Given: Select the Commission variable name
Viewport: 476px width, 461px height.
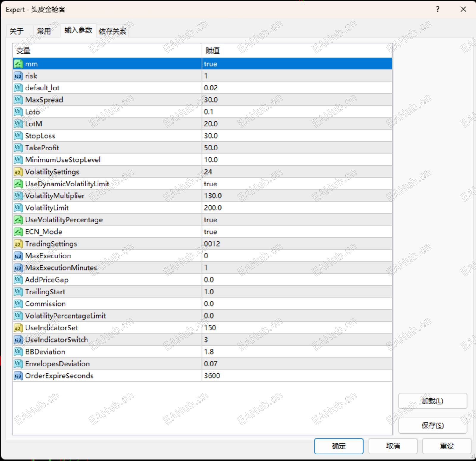Looking at the screenshot, I should (x=46, y=304).
